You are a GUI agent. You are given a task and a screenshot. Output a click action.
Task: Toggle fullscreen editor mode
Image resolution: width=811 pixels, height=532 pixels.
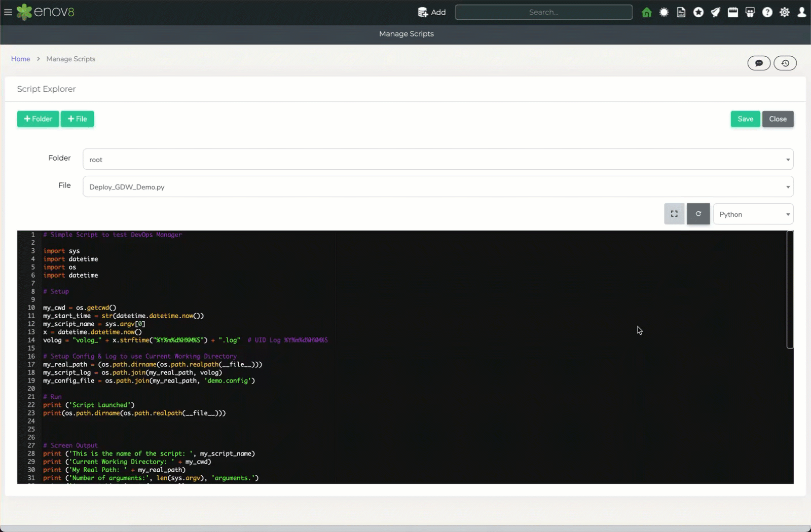point(674,214)
